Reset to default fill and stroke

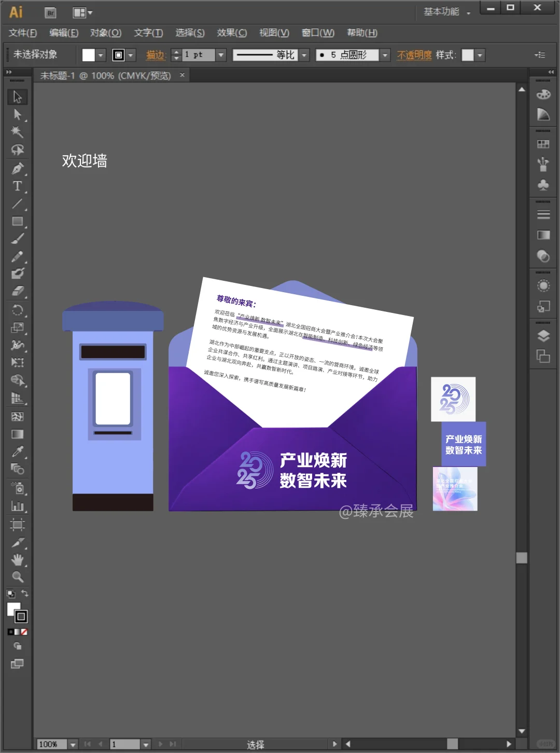click(11, 594)
